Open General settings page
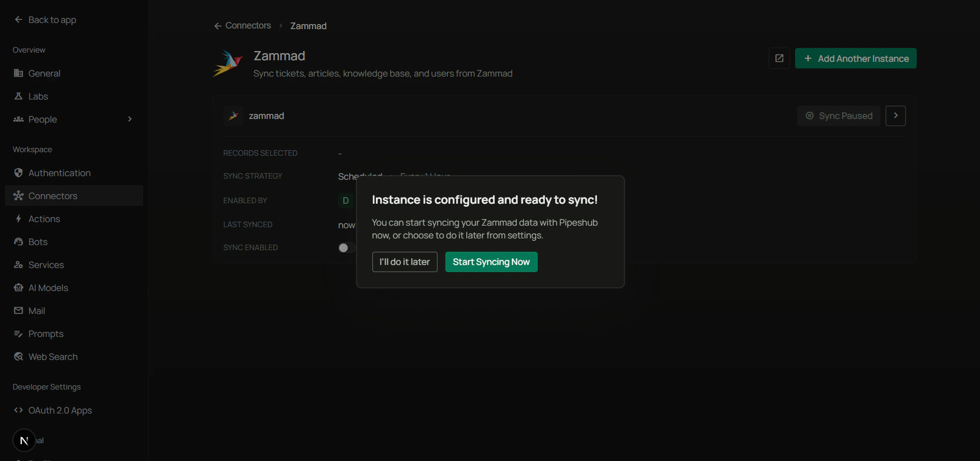The image size is (980, 461). pyautogui.click(x=74, y=73)
